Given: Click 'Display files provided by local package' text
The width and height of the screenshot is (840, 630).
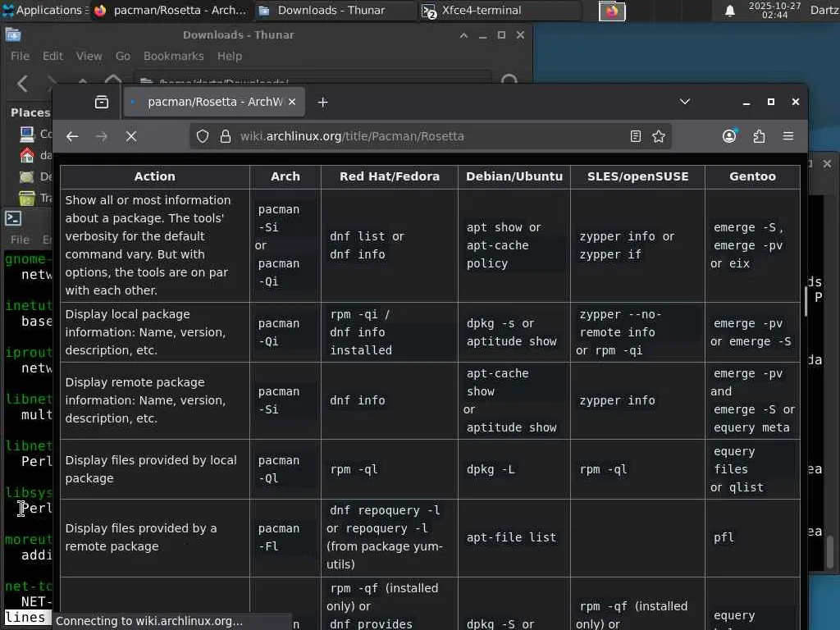Looking at the screenshot, I should point(151,469).
